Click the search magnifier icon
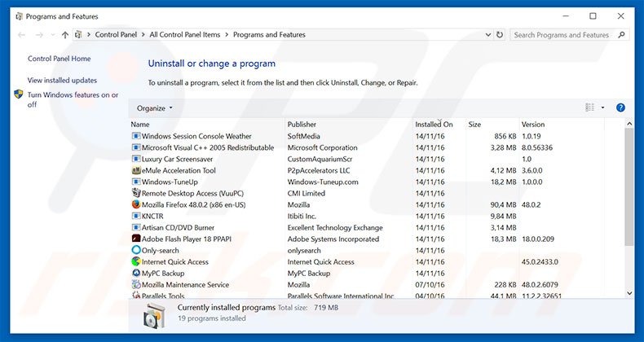Image resolution: width=644 pixels, height=342 pixels. pyautogui.click(x=621, y=35)
